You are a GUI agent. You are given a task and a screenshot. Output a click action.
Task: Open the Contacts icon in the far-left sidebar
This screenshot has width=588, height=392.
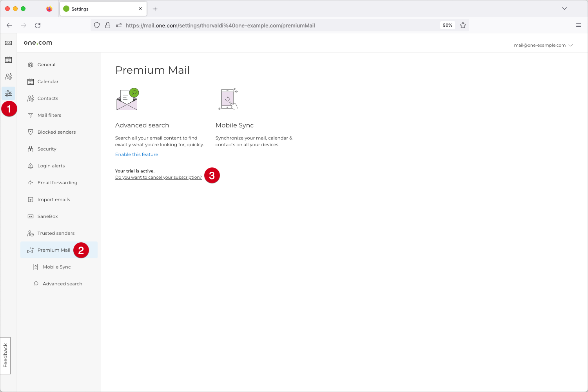pyautogui.click(x=8, y=76)
